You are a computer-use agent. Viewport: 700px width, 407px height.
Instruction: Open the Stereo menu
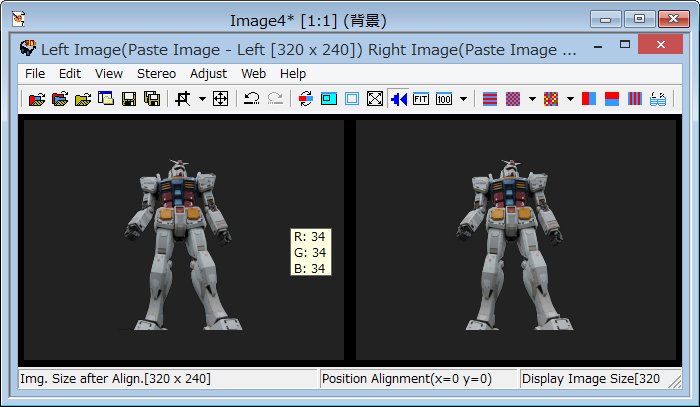156,73
